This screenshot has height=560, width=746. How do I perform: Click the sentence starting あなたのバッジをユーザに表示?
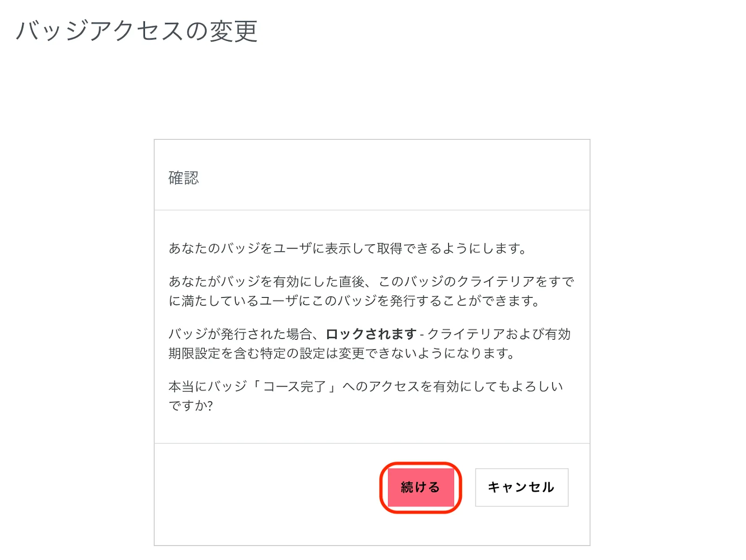347,249
